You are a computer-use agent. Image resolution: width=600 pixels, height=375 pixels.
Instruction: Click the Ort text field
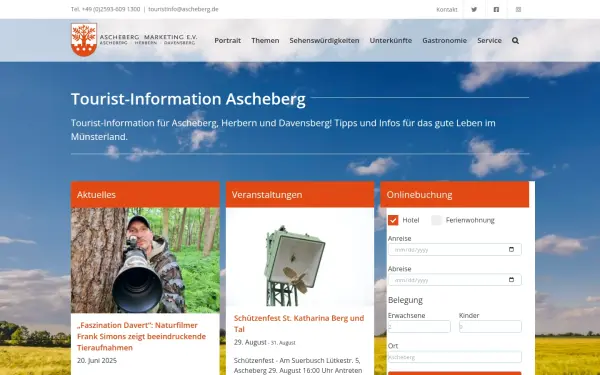pos(455,357)
